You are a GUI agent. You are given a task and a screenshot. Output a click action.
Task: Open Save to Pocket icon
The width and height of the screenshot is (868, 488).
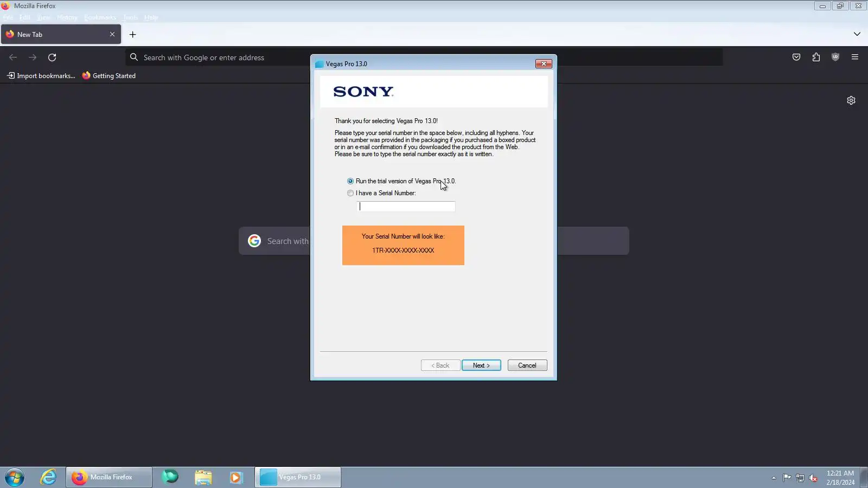796,57
